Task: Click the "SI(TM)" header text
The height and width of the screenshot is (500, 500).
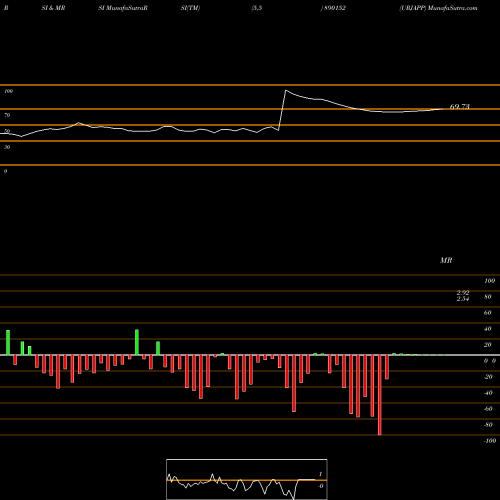Action: 190,8
